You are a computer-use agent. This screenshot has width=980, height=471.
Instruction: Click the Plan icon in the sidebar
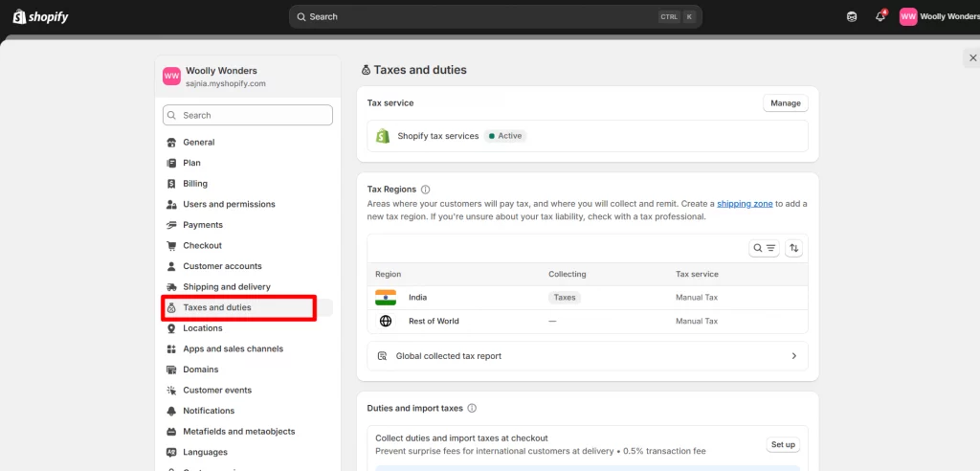171,164
